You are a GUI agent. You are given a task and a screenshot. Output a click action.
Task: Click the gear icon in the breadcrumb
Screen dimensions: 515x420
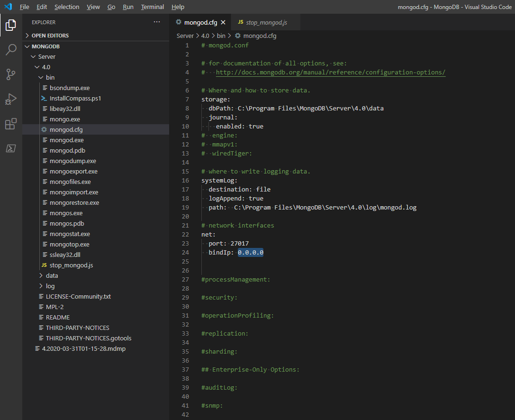[x=237, y=36]
